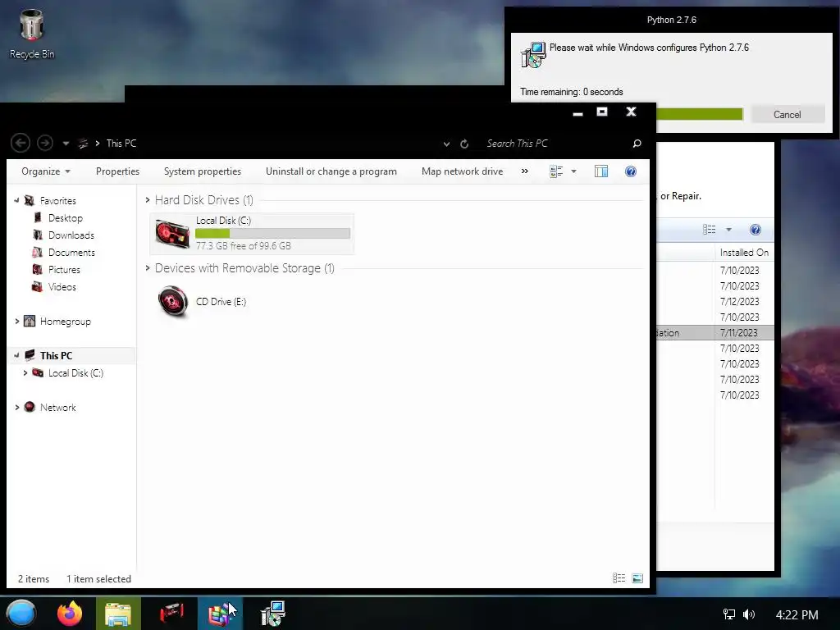Click the network tray icon
The image size is (840, 630).
pyautogui.click(x=728, y=614)
